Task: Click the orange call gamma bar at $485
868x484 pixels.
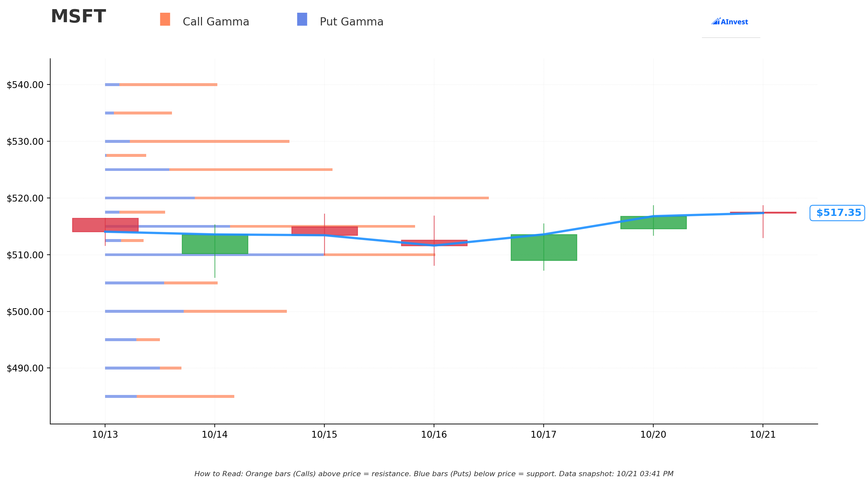Action: click(186, 396)
